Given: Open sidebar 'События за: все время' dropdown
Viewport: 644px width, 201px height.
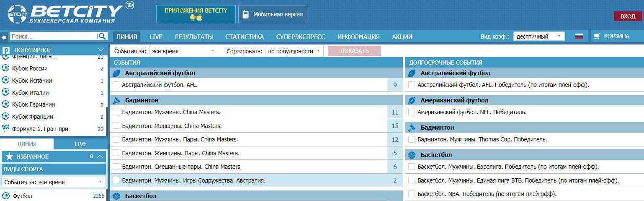Looking at the screenshot, I should (x=54, y=182).
